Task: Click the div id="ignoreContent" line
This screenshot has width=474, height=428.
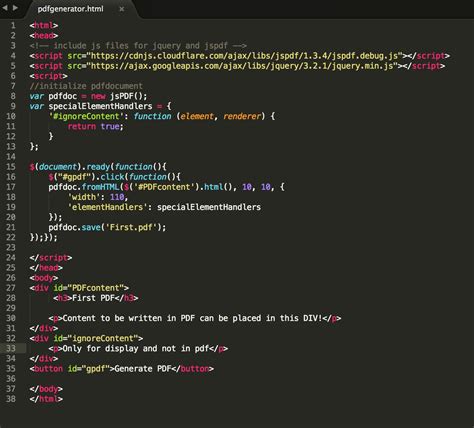Action: (x=86, y=338)
